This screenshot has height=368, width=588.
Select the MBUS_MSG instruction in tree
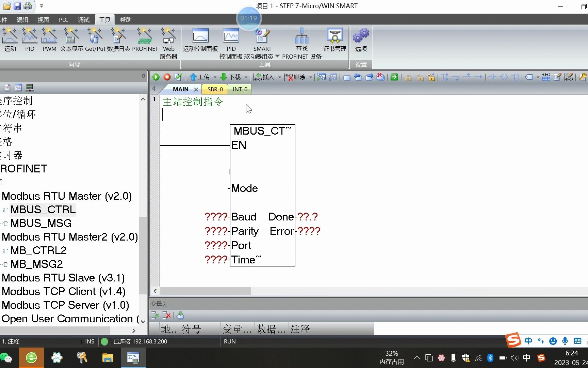[x=41, y=223]
